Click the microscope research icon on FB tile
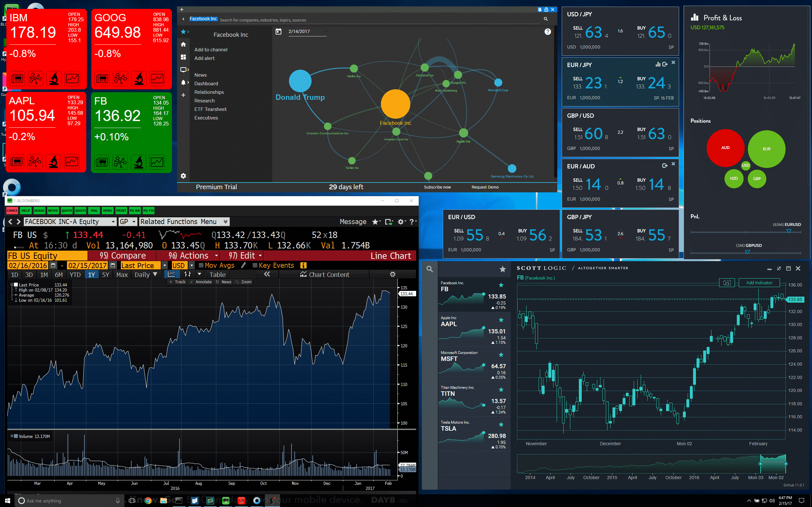This screenshot has width=812, height=507. [x=139, y=162]
